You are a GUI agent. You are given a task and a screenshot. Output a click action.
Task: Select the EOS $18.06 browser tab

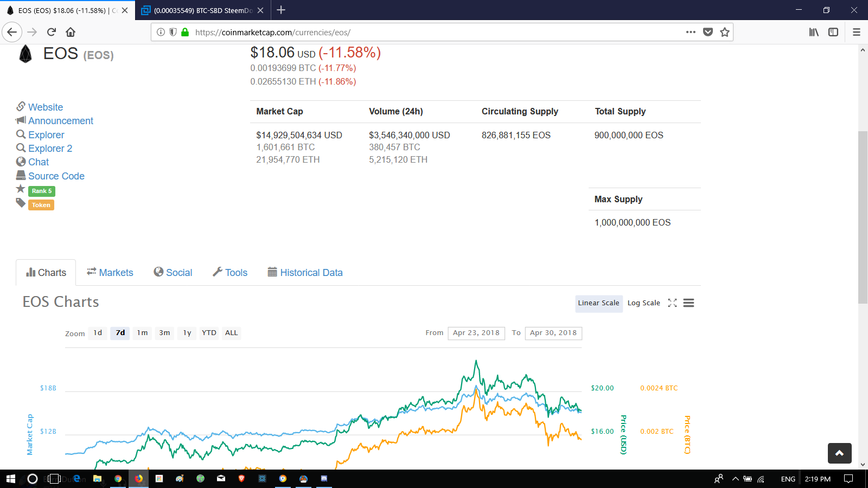pos(67,10)
